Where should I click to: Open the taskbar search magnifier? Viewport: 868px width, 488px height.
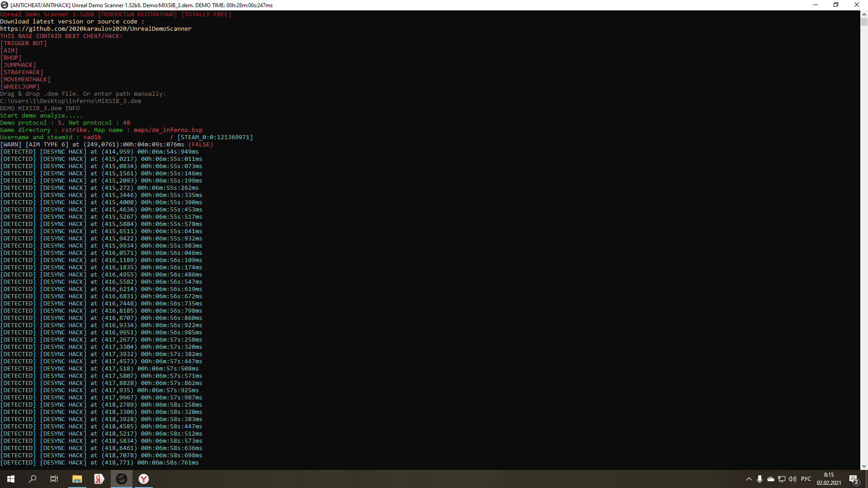pyautogui.click(x=33, y=479)
